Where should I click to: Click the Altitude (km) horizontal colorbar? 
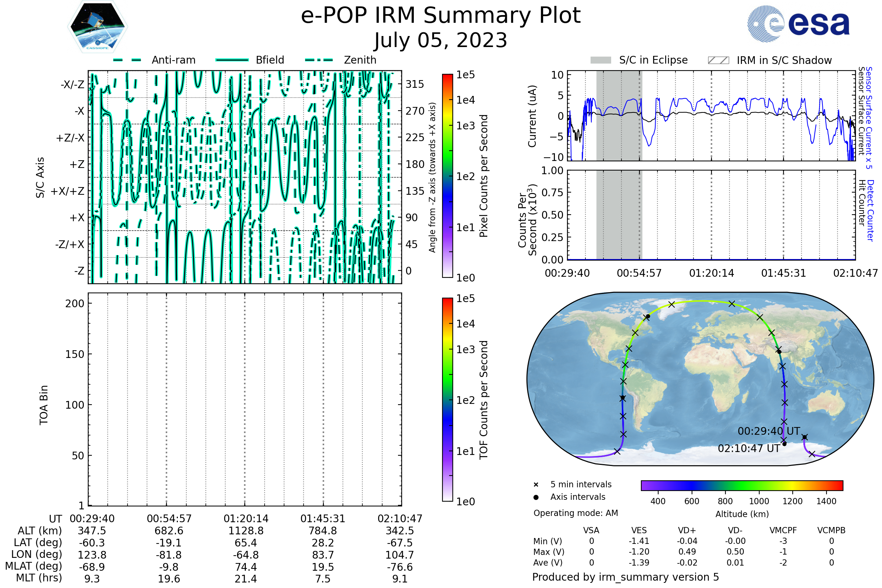[x=742, y=485]
